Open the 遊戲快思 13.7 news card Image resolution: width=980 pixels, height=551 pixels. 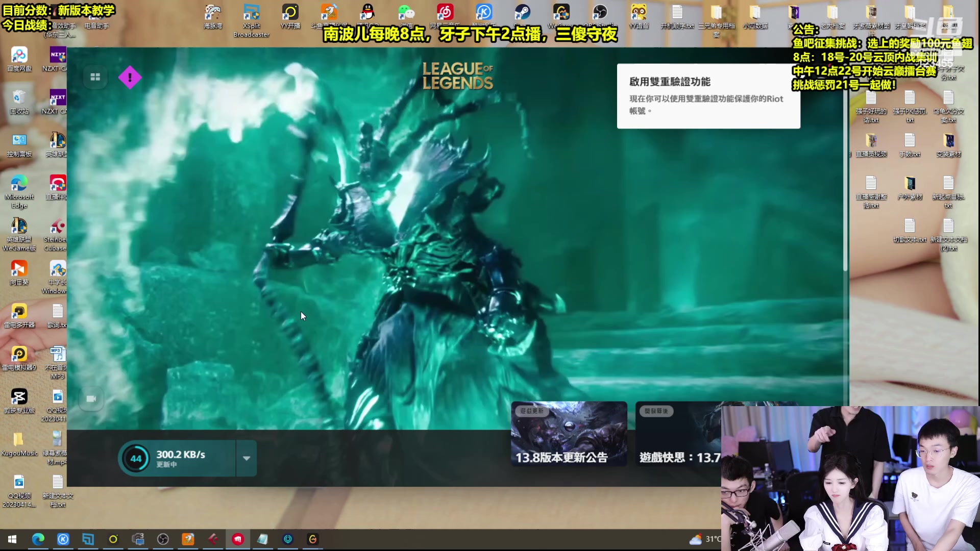pos(678,434)
